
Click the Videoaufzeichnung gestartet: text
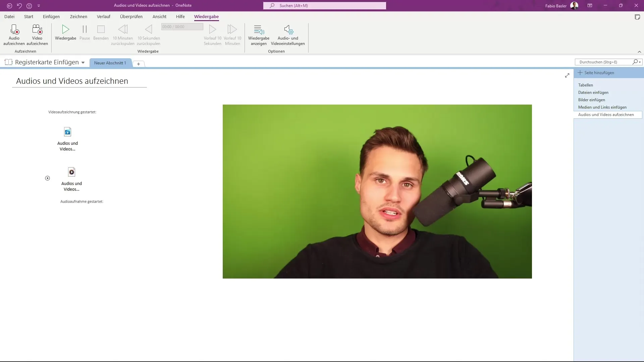click(72, 112)
